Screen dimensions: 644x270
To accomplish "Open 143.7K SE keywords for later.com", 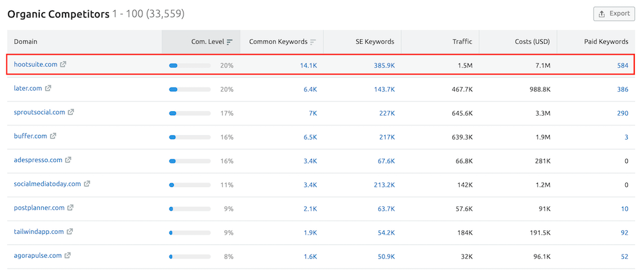I will pos(384,89).
